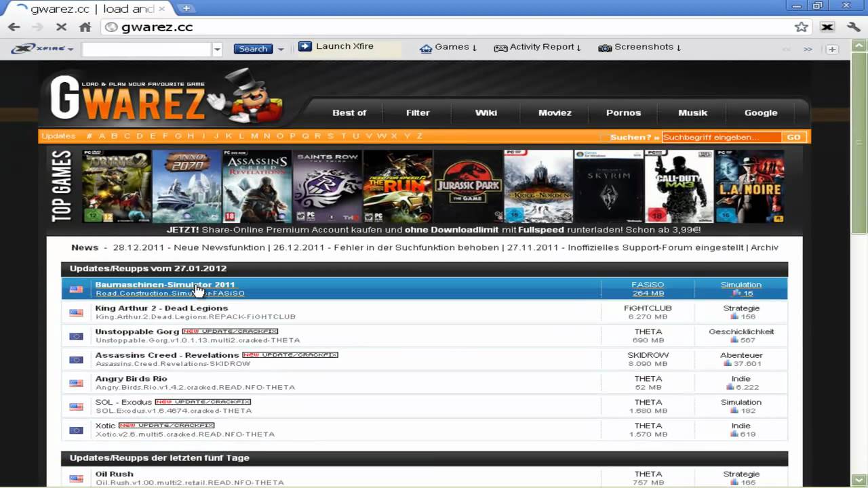Open the news Archiv link
Image resolution: width=868 pixels, height=488 pixels.
point(764,248)
